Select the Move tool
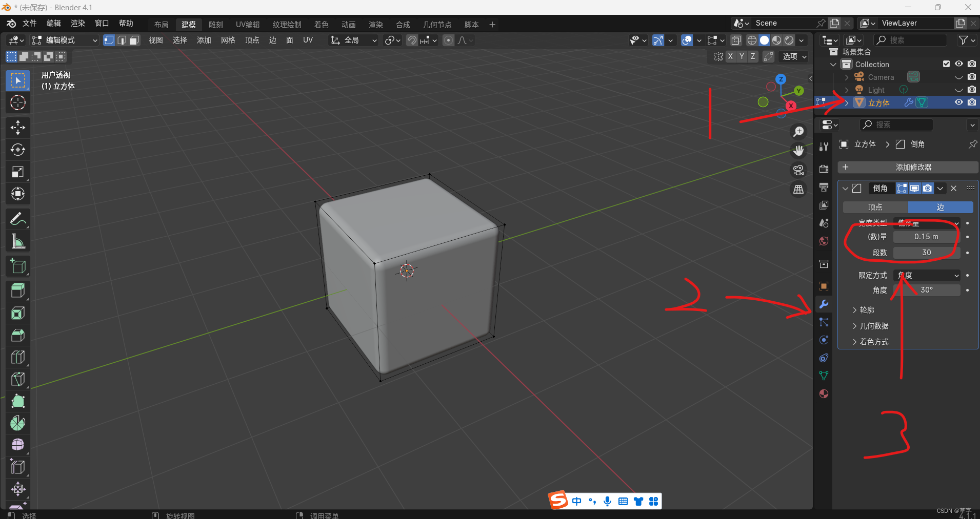This screenshot has width=980, height=519. click(18, 127)
